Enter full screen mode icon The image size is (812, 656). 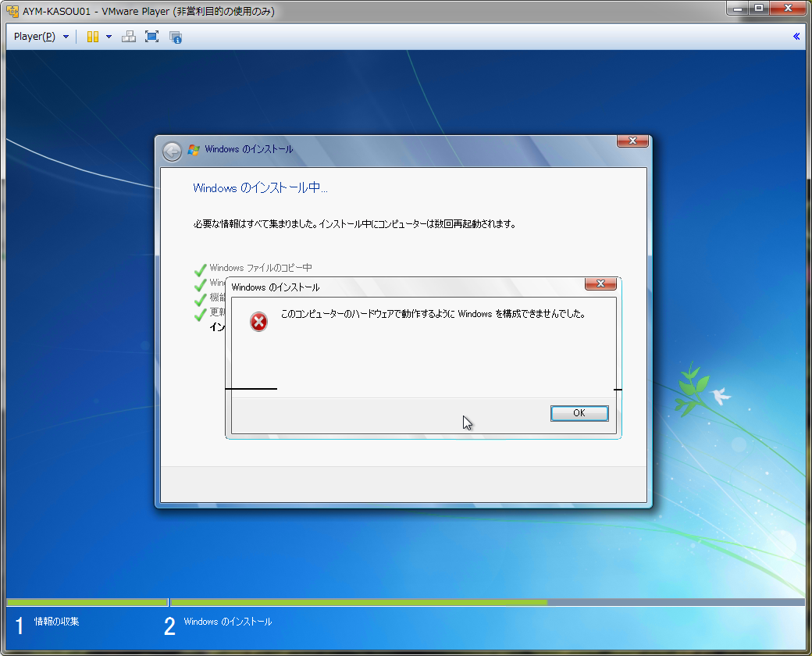(151, 37)
